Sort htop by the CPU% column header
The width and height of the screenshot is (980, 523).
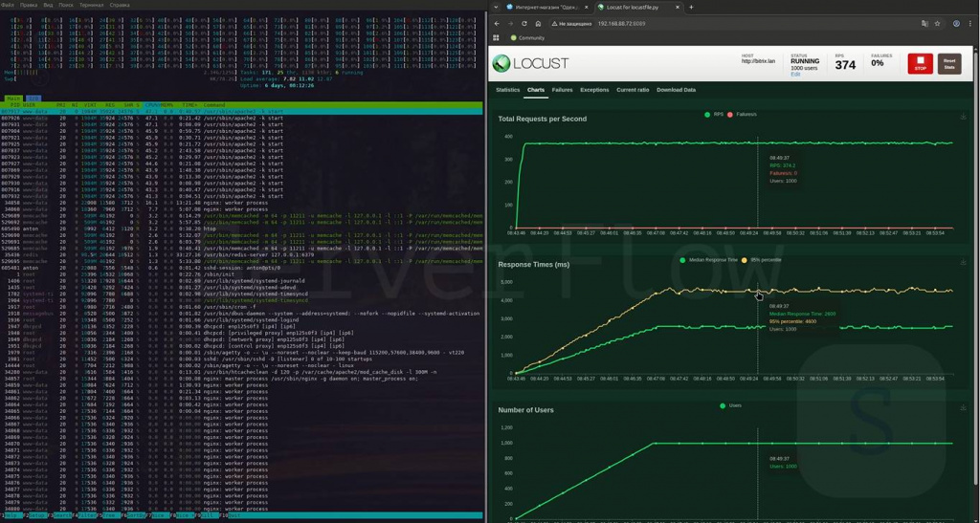[x=151, y=105]
